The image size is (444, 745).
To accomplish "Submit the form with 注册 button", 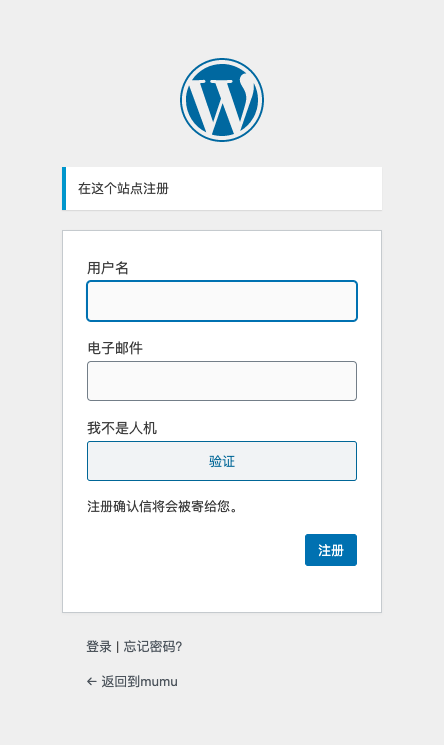I will (x=331, y=550).
